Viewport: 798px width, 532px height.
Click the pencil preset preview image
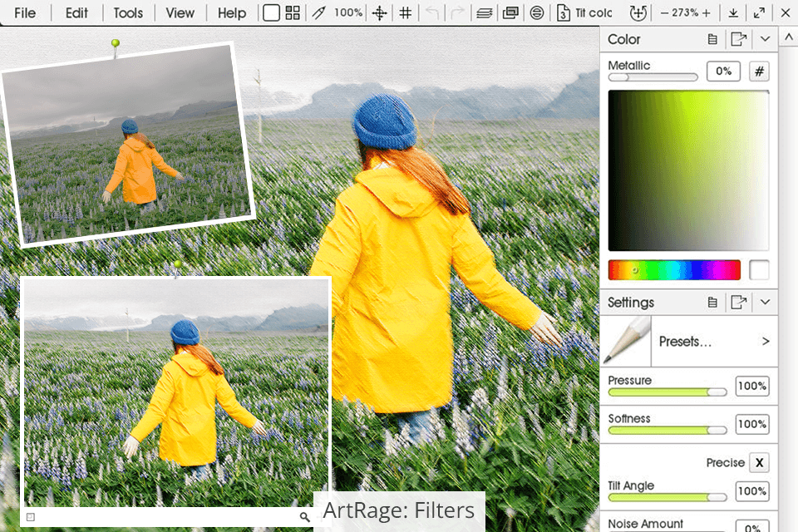pyautogui.click(x=627, y=341)
